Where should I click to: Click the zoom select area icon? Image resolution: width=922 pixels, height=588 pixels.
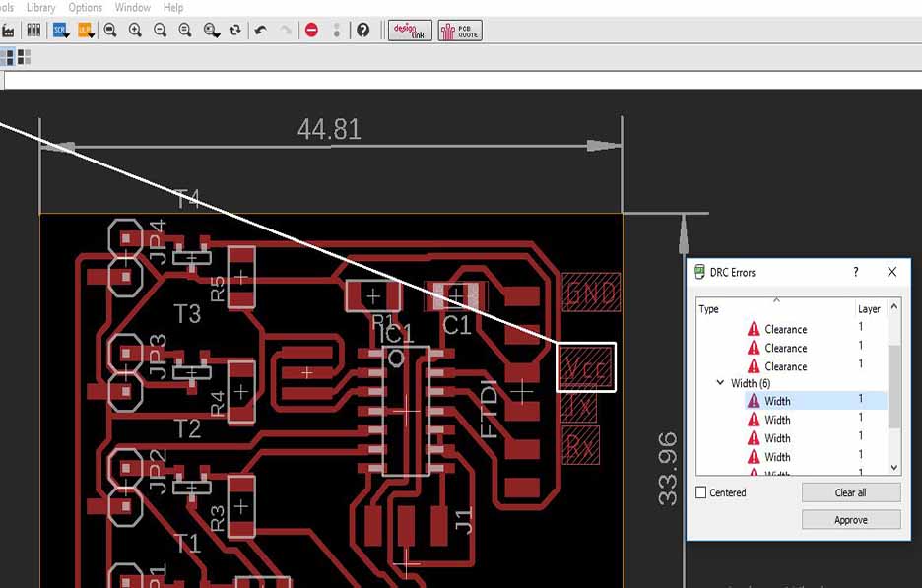(211, 30)
